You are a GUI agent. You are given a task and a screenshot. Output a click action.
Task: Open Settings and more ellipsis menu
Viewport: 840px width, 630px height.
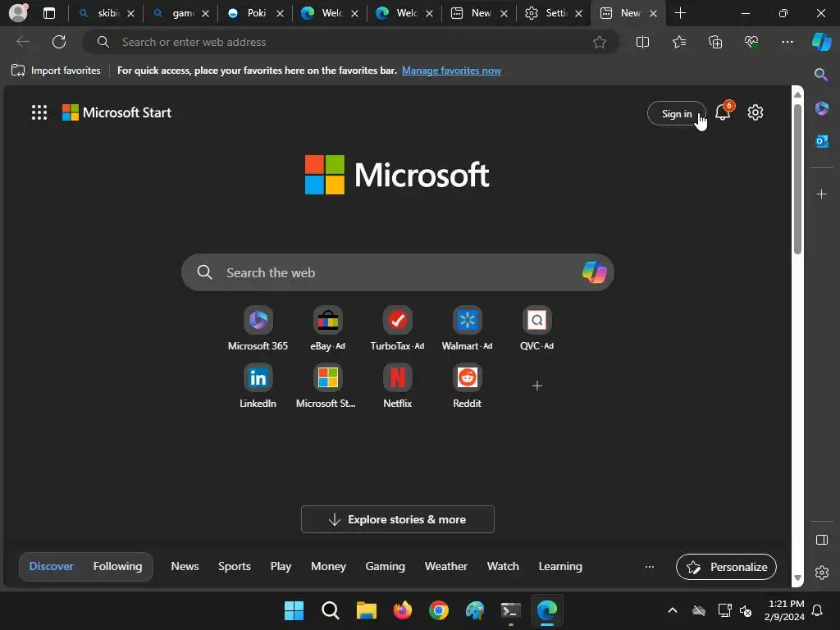[x=787, y=42]
